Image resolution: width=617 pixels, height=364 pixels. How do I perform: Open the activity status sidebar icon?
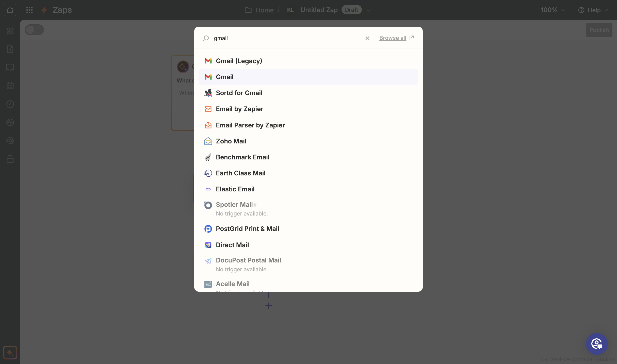(x=10, y=122)
